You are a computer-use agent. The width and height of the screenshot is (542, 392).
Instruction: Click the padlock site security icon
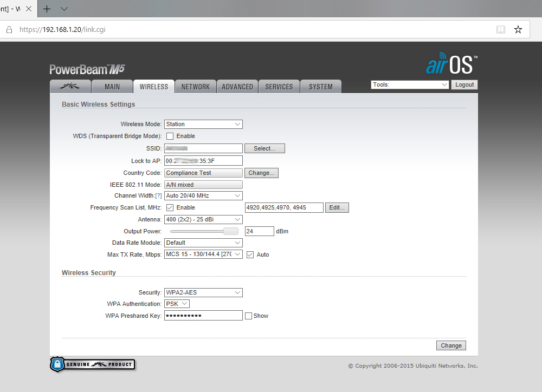(x=9, y=30)
